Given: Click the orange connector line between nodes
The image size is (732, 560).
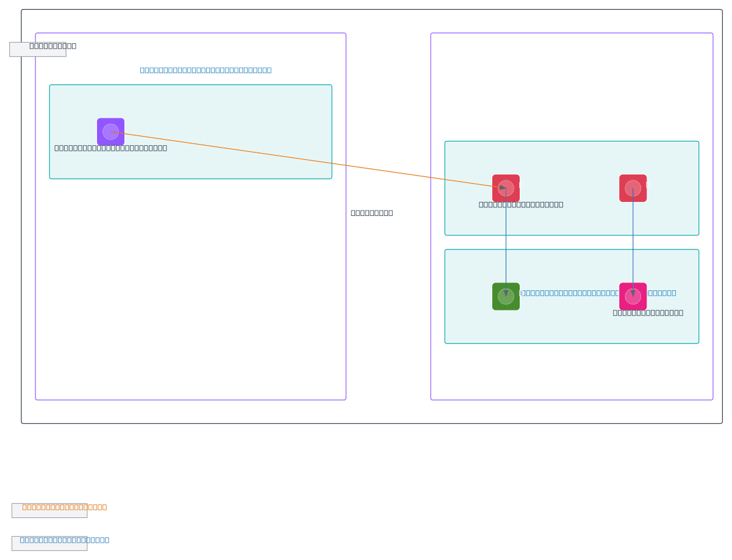Looking at the screenshot, I should [x=305, y=159].
